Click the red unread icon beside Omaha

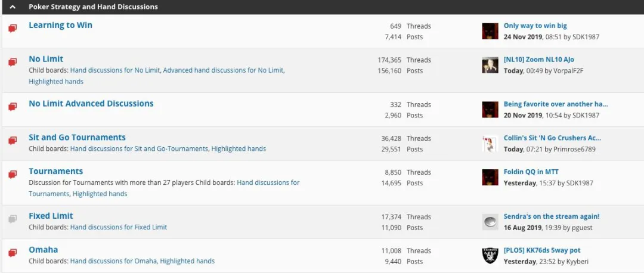13,253
